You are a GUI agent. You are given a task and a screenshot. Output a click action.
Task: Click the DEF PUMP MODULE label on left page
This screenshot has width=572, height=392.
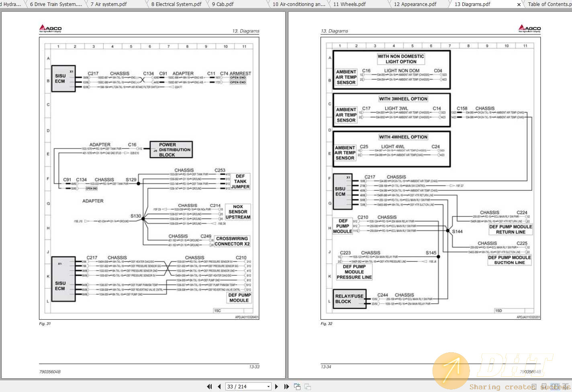coord(239,298)
